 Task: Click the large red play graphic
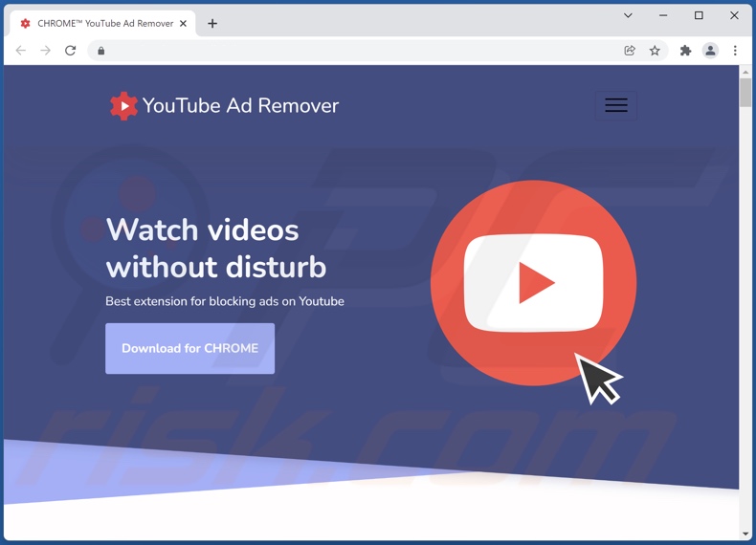tap(533, 283)
